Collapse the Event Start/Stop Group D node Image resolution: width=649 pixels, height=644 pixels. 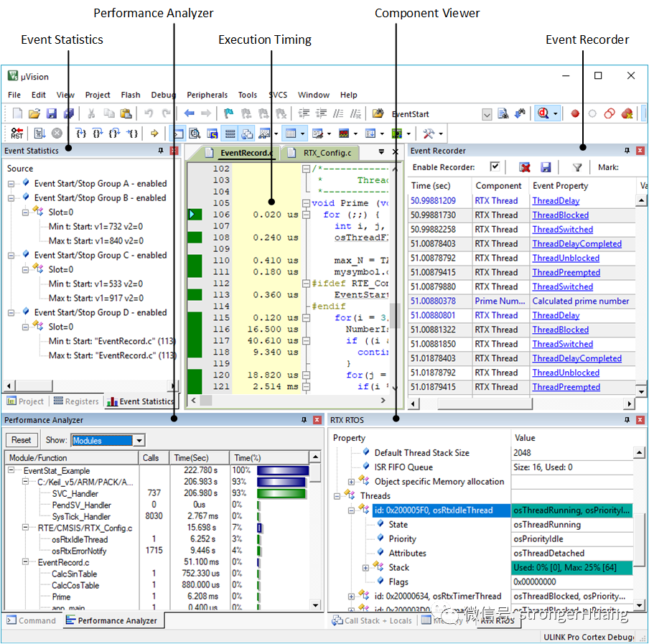(x=11, y=313)
